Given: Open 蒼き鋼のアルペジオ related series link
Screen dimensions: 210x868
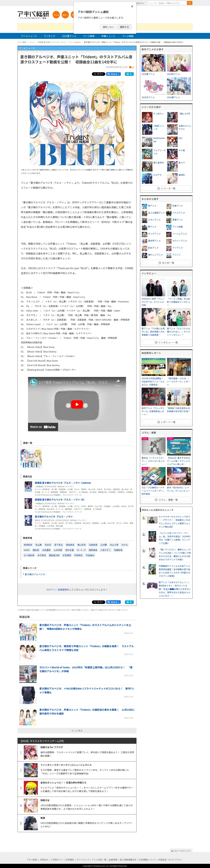Looking at the screenshot, I should [x=35, y=575].
